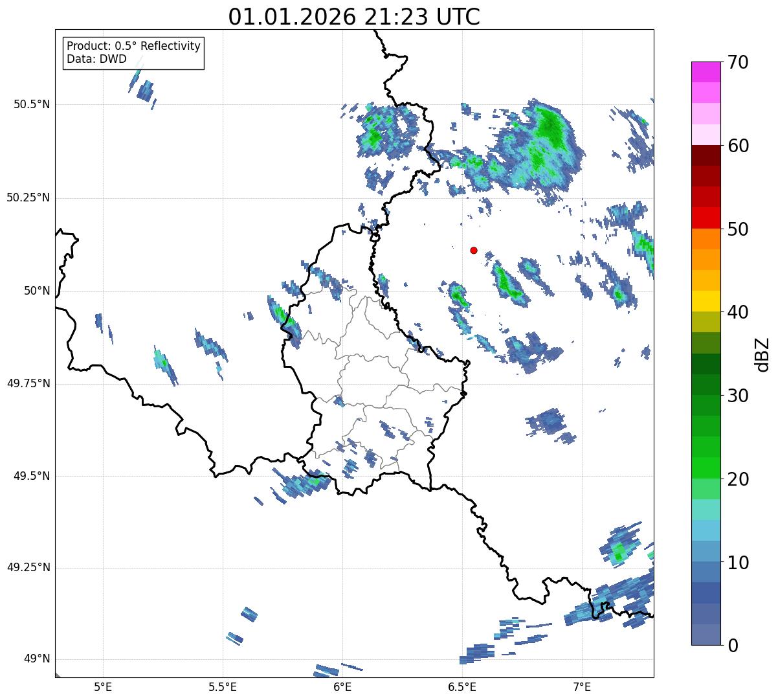
Task: Click the latitude label 49°N
Action: click(x=37, y=659)
